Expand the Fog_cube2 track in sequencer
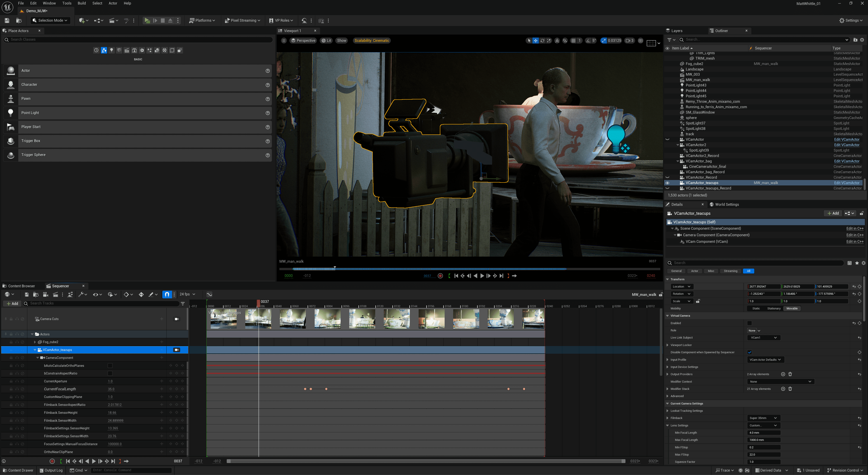 pos(35,342)
